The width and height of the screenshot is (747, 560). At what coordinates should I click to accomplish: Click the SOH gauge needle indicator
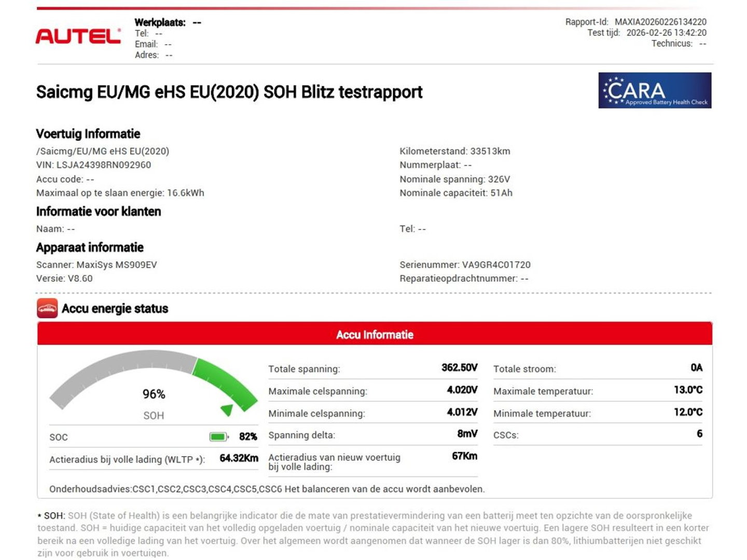click(x=227, y=410)
